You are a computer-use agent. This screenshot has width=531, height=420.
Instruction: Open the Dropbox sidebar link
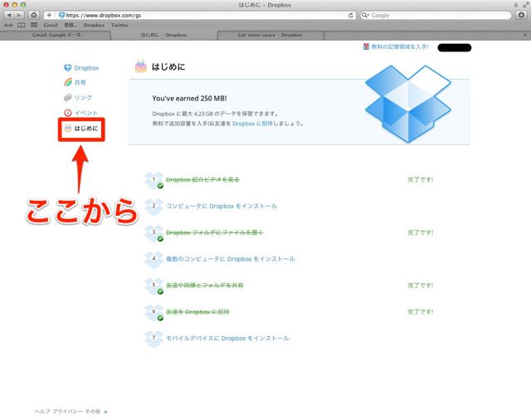pyautogui.click(x=86, y=68)
